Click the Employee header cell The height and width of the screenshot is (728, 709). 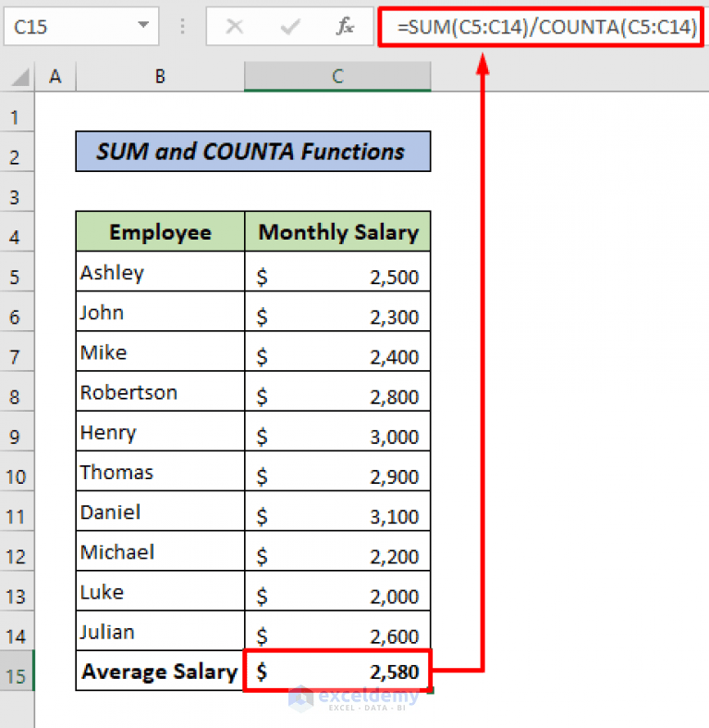point(160,231)
